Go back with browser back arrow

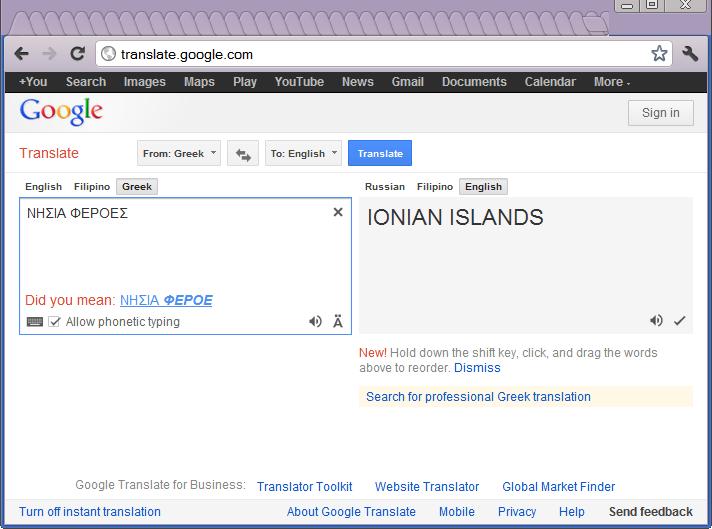pos(21,54)
